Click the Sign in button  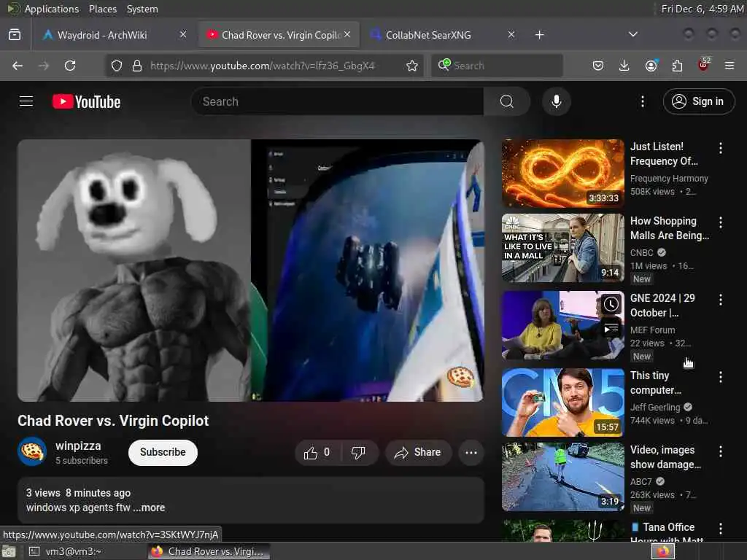click(699, 101)
